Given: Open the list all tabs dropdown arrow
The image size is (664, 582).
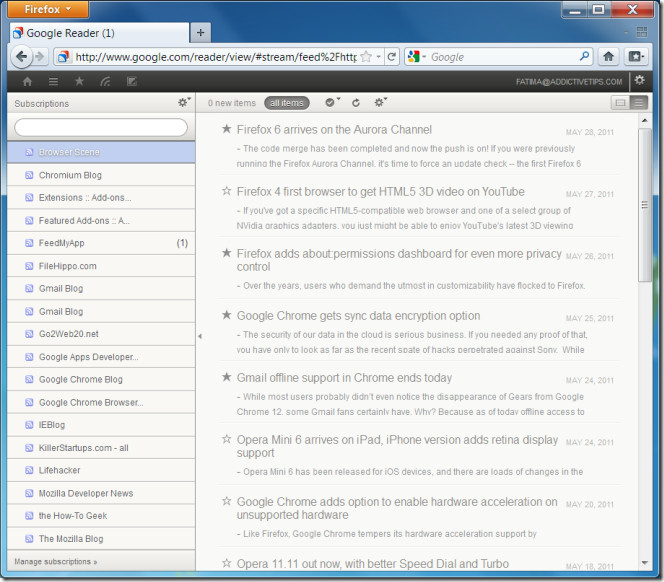Looking at the screenshot, I should [x=626, y=33].
